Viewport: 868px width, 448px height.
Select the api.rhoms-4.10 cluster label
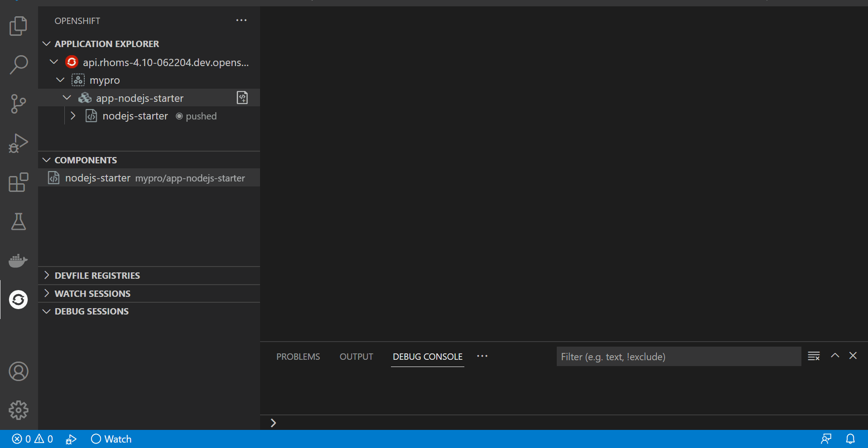(166, 62)
